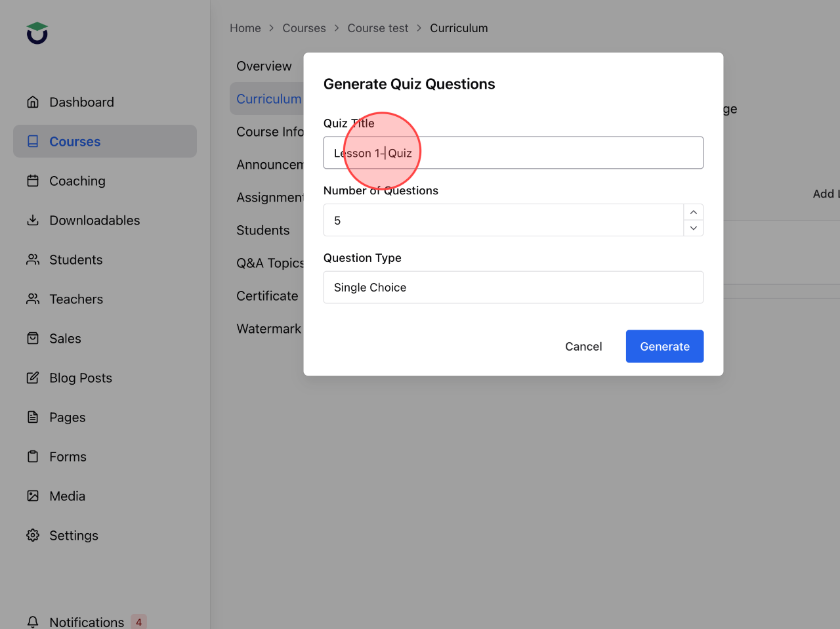Click the Blog Posts edit icon
Image resolution: width=840 pixels, height=629 pixels.
click(33, 378)
